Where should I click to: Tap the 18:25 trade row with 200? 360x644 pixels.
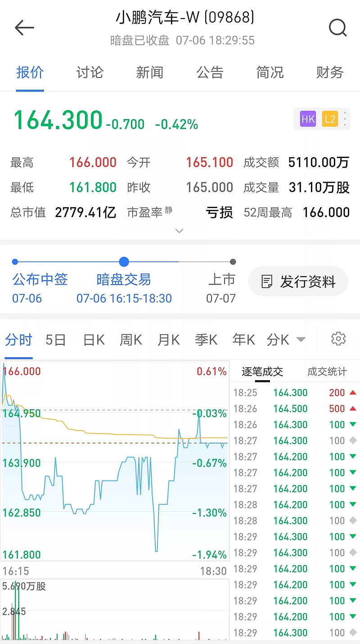click(x=295, y=393)
